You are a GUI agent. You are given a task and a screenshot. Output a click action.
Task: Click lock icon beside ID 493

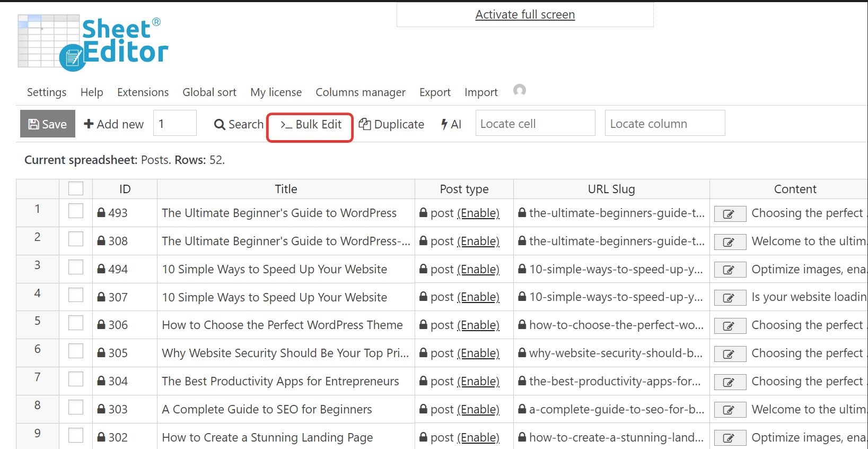pos(101,212)
